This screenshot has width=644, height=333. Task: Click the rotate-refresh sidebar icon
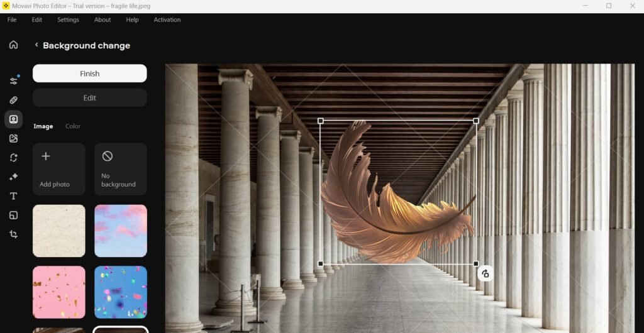(x=13, y=158)
